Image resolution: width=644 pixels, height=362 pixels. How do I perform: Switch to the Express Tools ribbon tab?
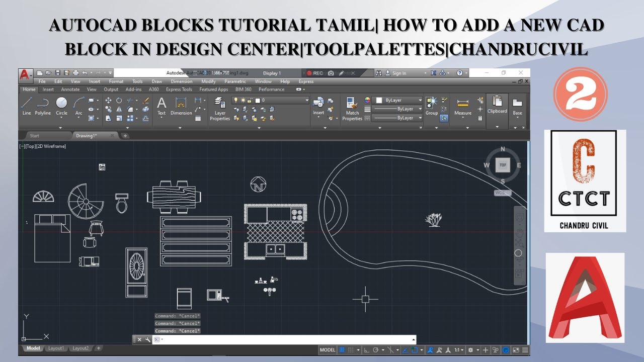point(179,89)
